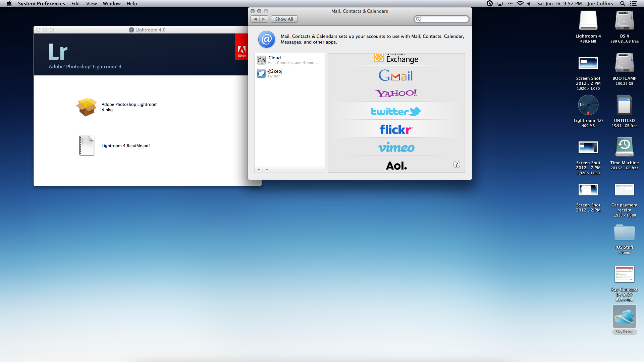
Task: Select the iCloud account in the list
Action: (290, 60)
